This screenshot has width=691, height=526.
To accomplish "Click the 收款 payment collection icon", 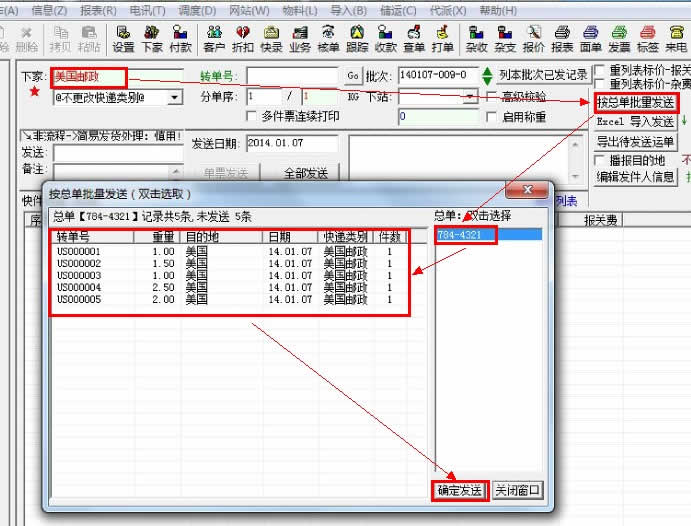I will (x=386, y=38).
